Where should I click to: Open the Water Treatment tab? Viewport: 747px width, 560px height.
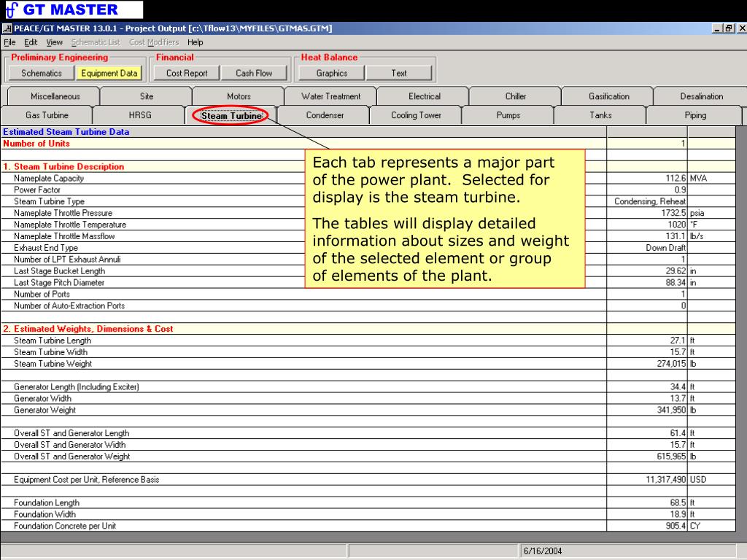(331, 96)
